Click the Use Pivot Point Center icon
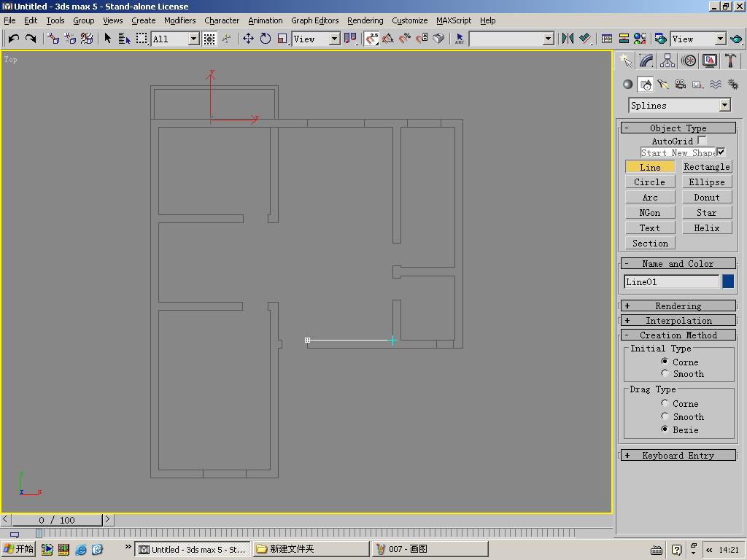The image size is (747, 560). (350, 39)
